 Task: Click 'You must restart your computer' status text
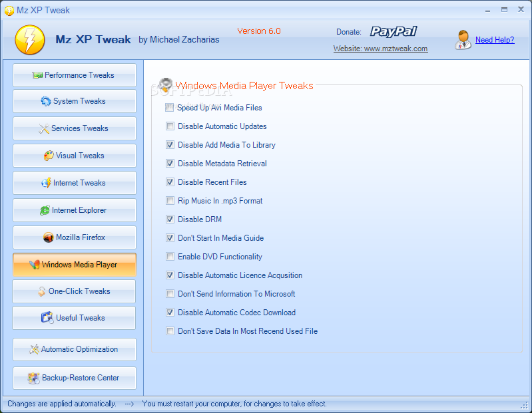coord(234,404)
